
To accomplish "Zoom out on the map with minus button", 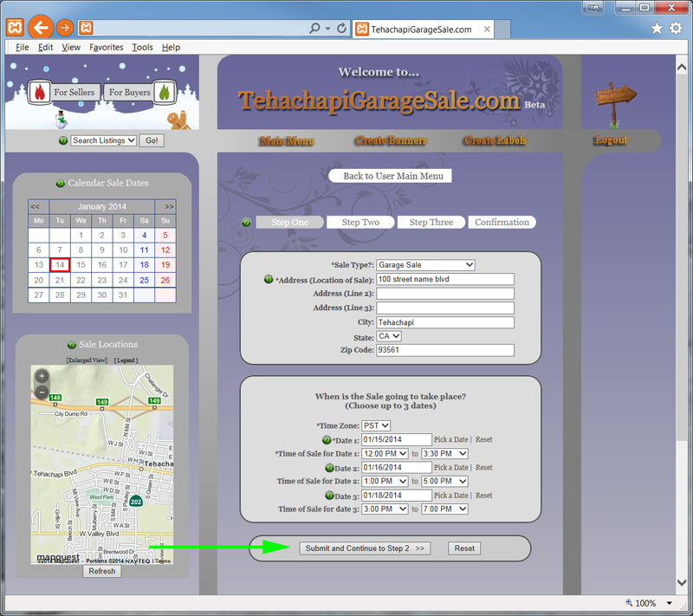I will [42, 392].
